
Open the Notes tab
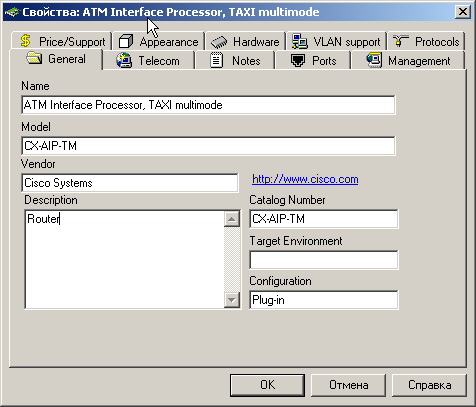tap(235, 61)
